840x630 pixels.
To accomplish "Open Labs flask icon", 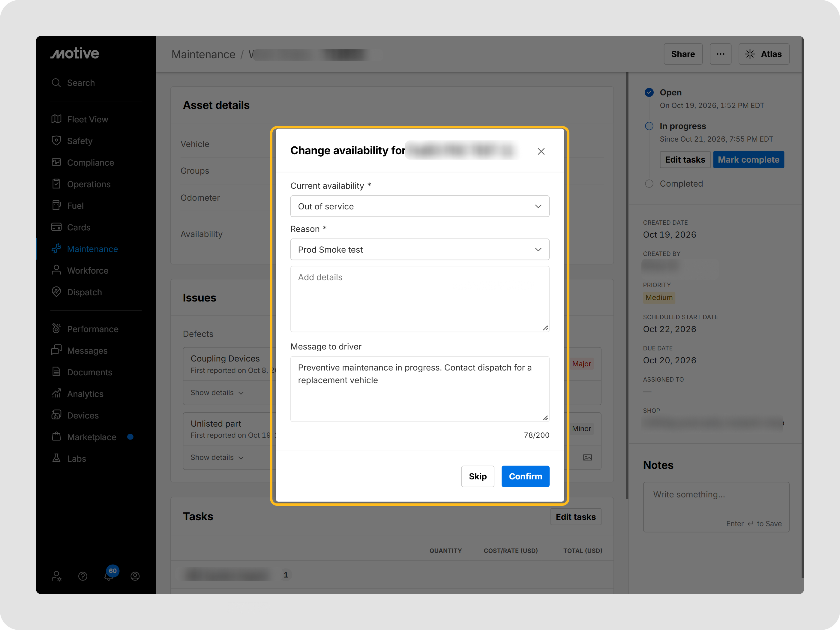I will tap(56, 458).
